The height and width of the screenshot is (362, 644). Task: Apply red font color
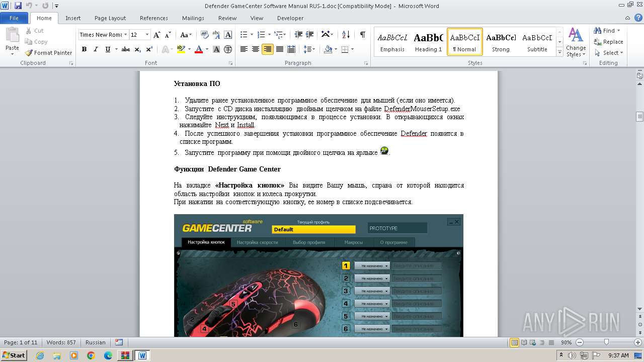199,49
